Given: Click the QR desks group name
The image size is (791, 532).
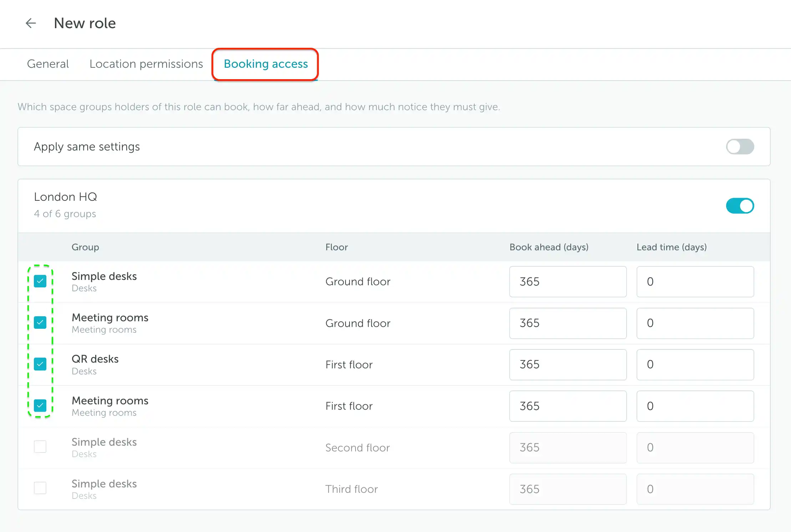Looking at the screenshot, I should tap(95, 359).
